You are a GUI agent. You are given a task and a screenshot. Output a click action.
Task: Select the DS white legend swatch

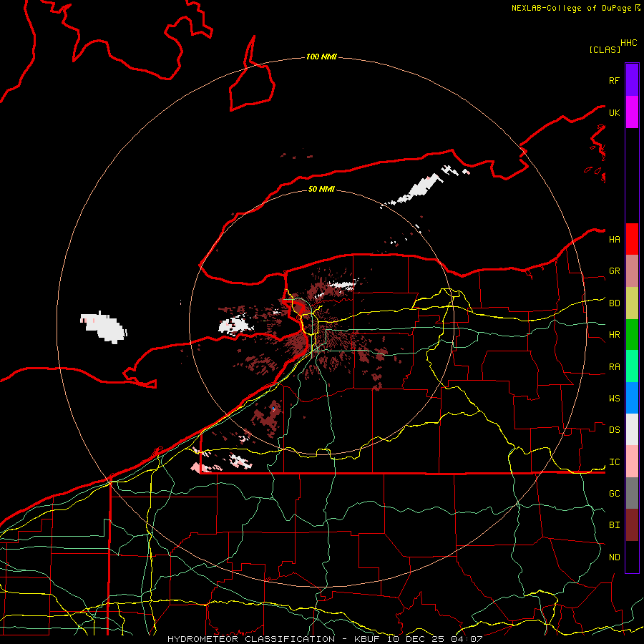coord(632,429)
